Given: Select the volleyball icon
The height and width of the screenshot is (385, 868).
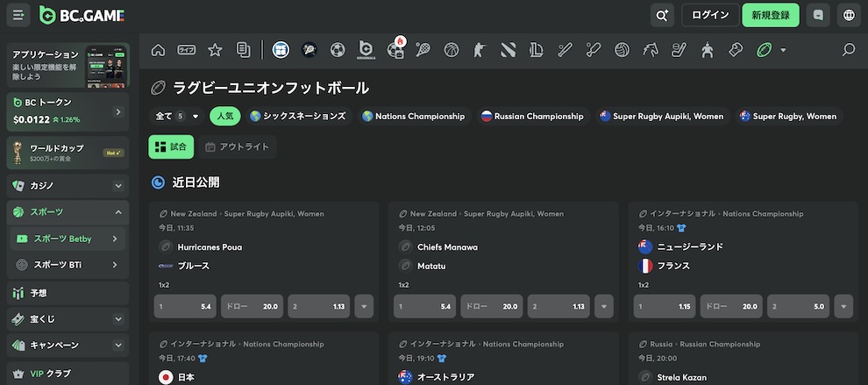Looking at the screenshot, I should click(622, 50).
